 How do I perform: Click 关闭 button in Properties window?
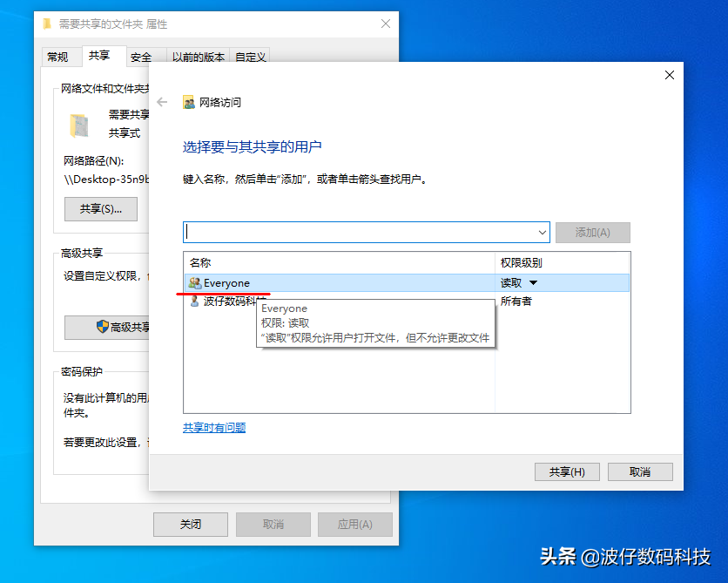[191, 524]
